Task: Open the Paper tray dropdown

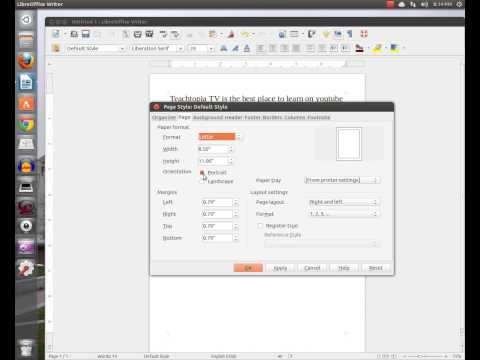Action: pyautogui.click(x=342, y=180)
